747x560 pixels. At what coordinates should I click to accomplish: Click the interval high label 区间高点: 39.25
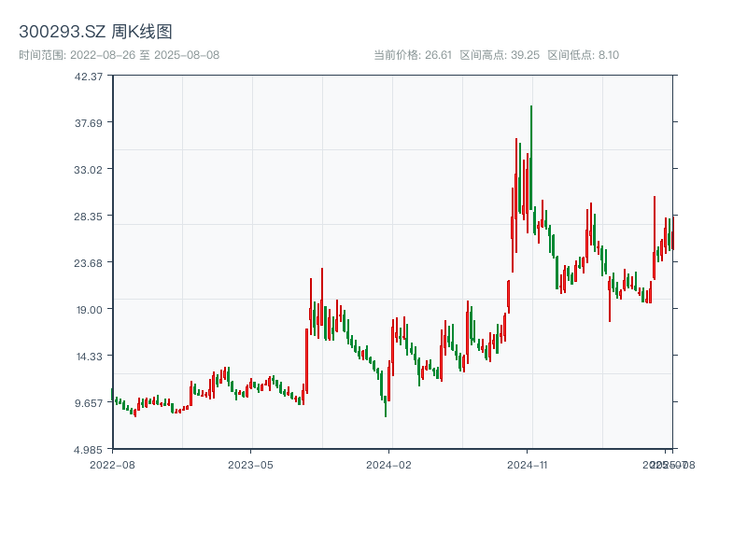[x=500, y=55]
